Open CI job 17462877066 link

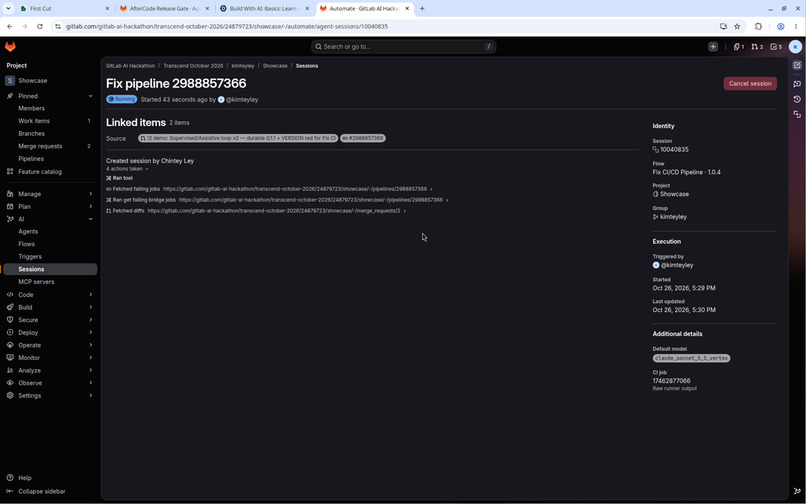click(x=671, y=381)
